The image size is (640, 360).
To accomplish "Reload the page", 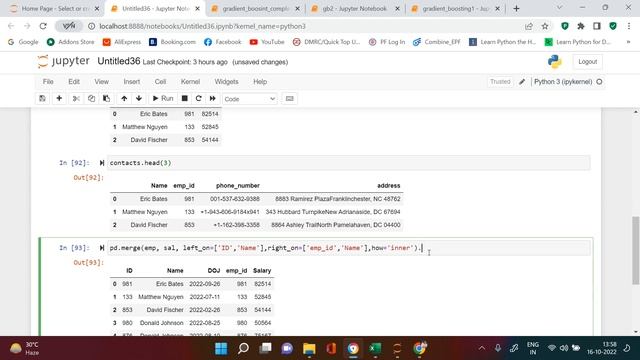I will click(x=43, y=26).
